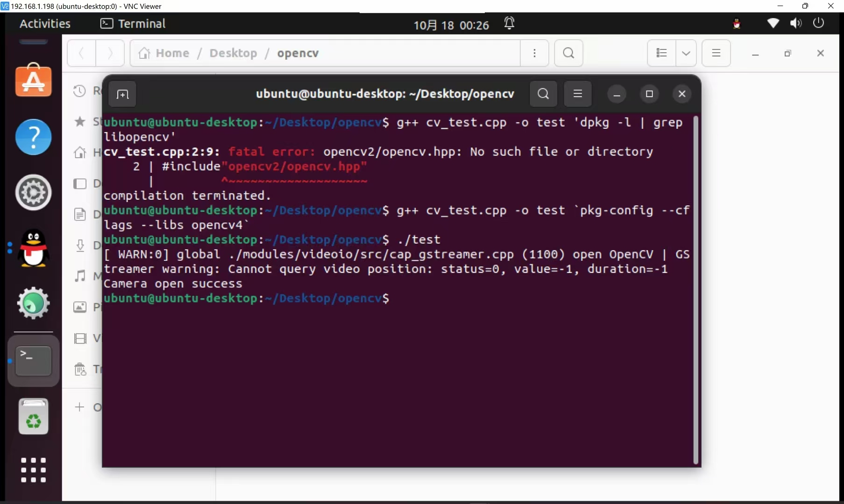Open the network wifi indicator
The height and width of the screenshot is (504, 844).
point(773,23)
